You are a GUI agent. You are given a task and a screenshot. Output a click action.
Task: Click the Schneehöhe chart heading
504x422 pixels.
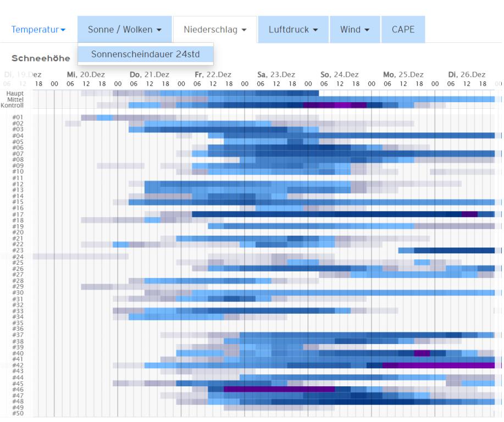[41, 58]
